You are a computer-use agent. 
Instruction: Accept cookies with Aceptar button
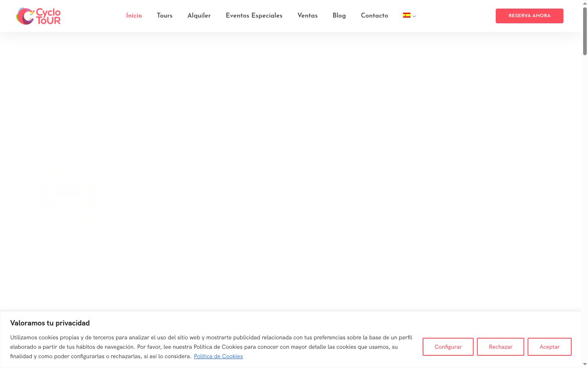coord(550,347)
